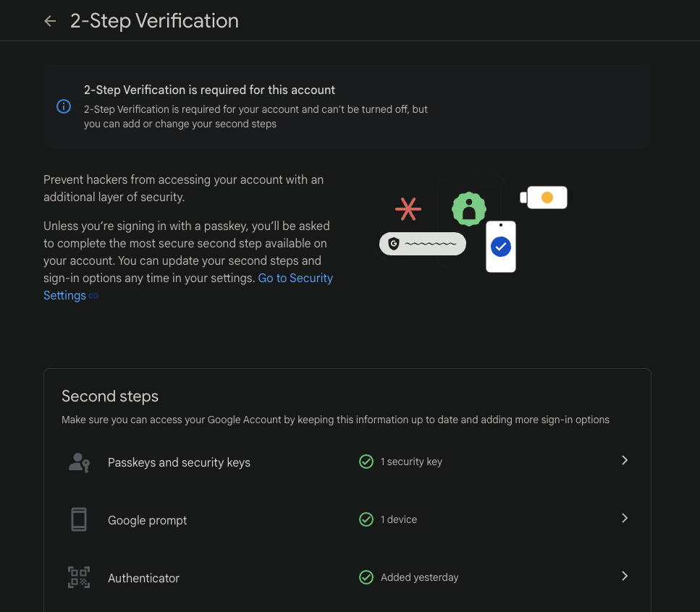
Task: Click the 2-Step Verification page title
Action: [x=154, y=21]
